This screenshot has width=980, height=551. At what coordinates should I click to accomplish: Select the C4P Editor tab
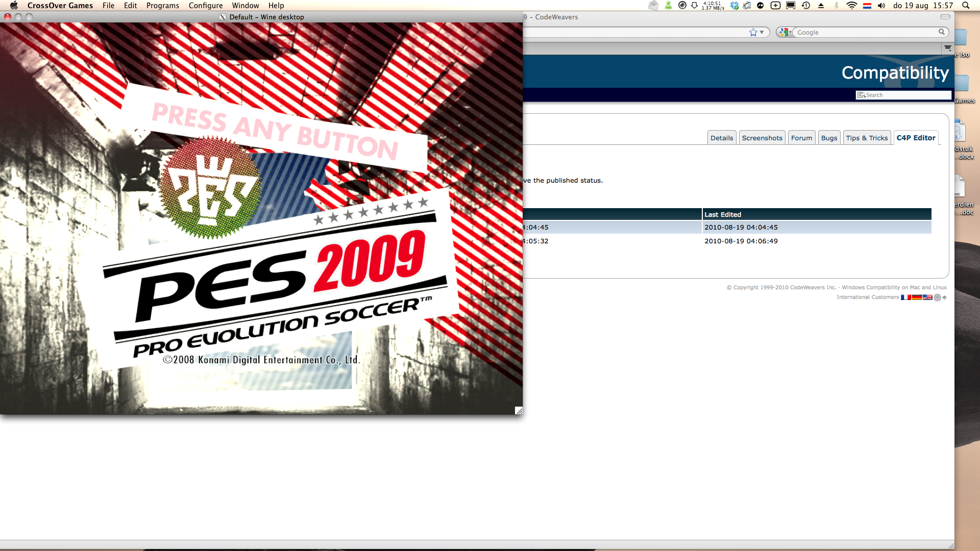tap(916, 138)
